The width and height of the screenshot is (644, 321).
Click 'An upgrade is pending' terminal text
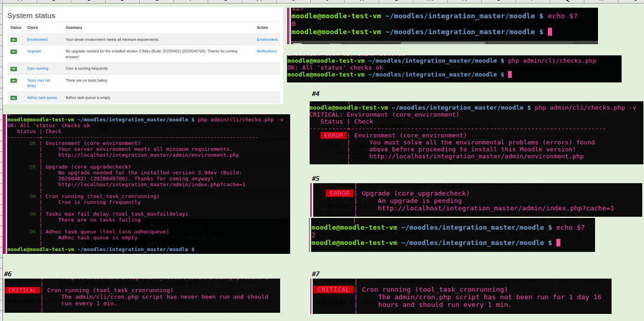pos(420,201)
